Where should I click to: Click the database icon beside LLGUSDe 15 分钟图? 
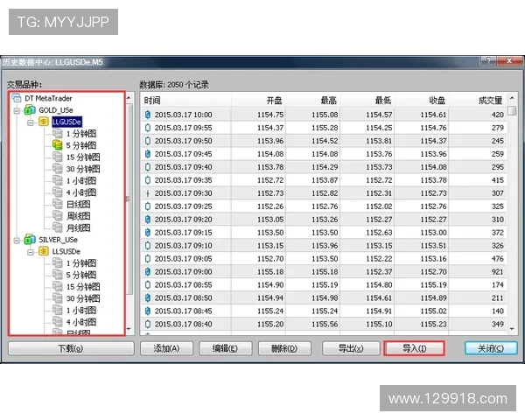(x=57, y=157)
